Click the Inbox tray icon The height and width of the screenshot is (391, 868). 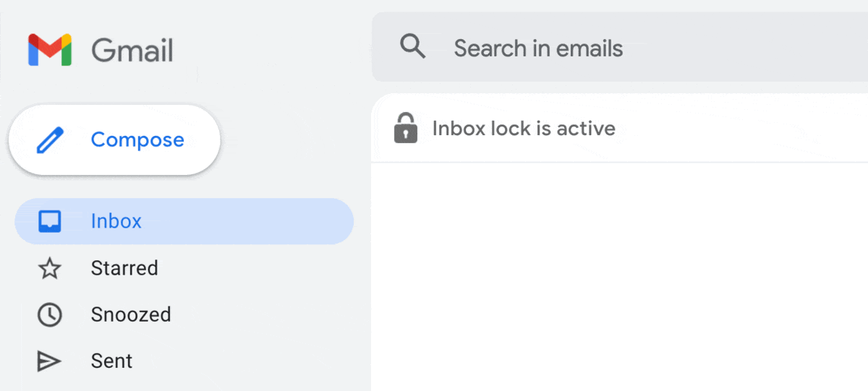point(49,221)
